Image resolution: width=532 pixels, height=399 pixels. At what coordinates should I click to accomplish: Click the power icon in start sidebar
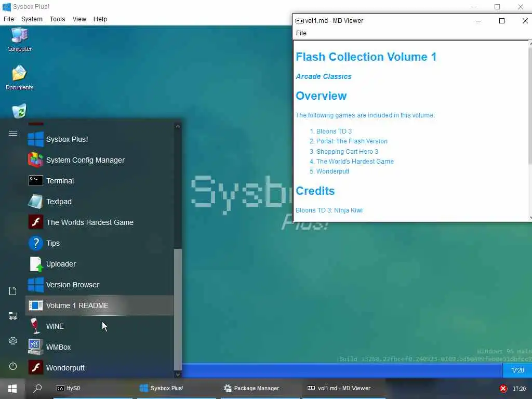pyautogui.click(x=13, y=366)
